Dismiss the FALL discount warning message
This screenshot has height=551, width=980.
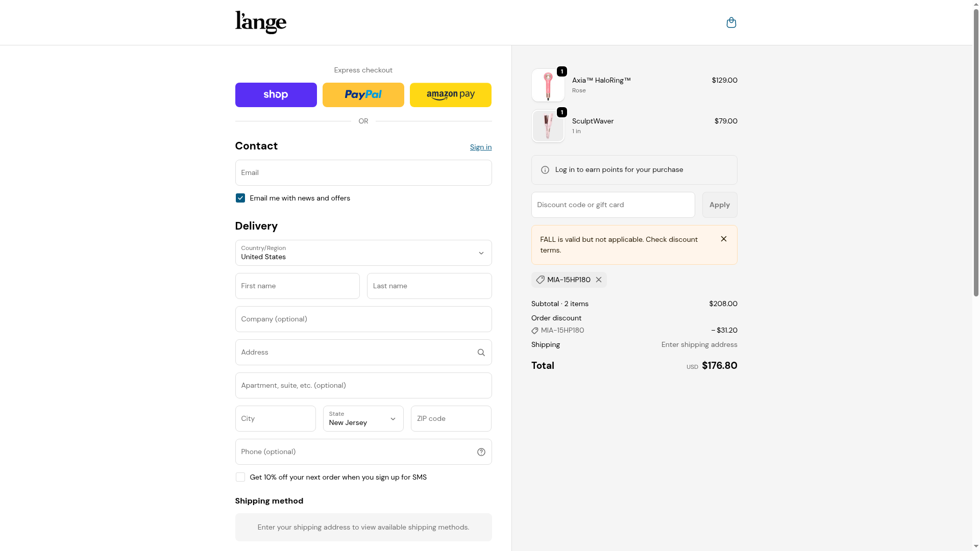coord(723,239)
